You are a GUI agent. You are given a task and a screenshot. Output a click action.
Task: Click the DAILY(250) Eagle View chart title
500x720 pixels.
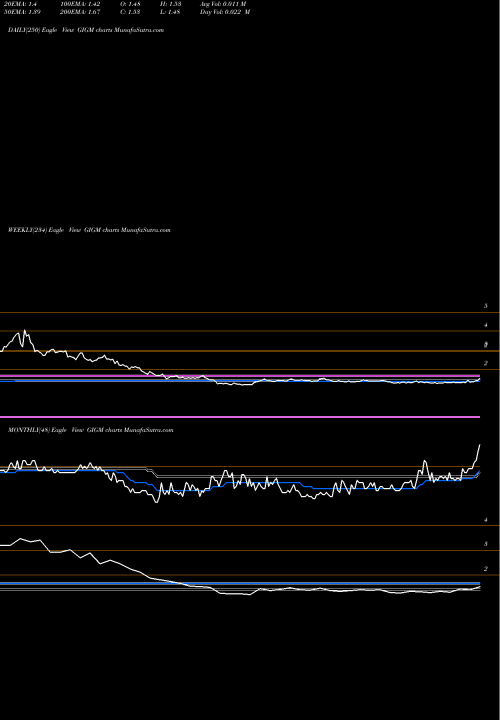(x=86, y=30)
